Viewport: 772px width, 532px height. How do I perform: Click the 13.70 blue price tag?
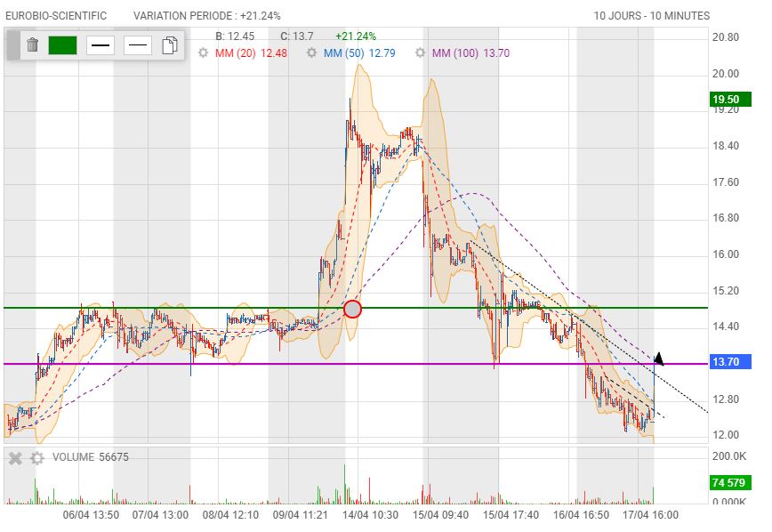731,361
